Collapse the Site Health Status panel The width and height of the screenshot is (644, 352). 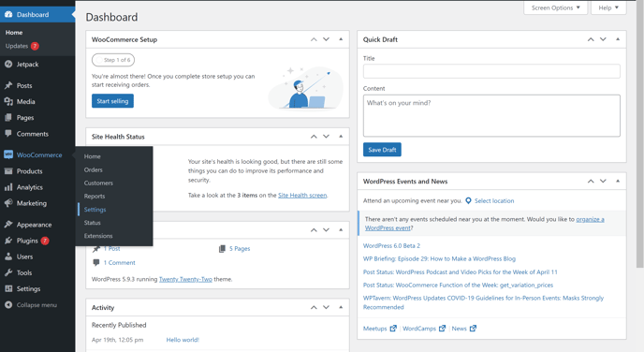click(341, 137)
